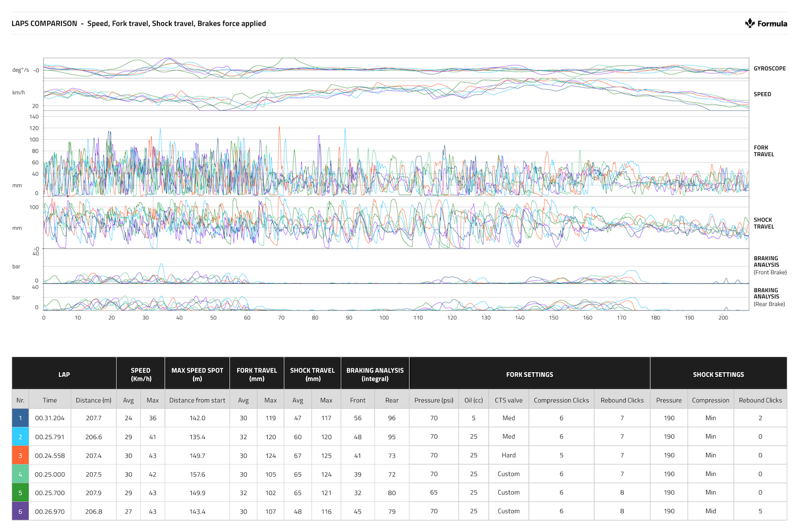Click the FORK SETTINGS table header

529,374
